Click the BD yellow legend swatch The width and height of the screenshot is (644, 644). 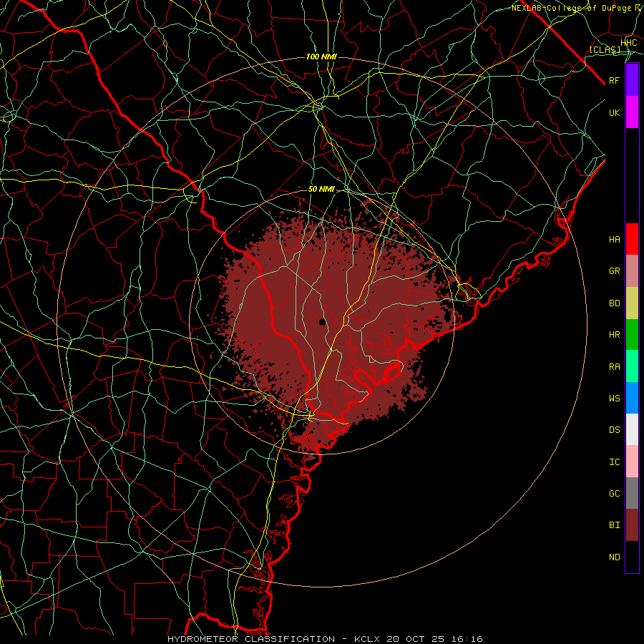coord(632,303)
